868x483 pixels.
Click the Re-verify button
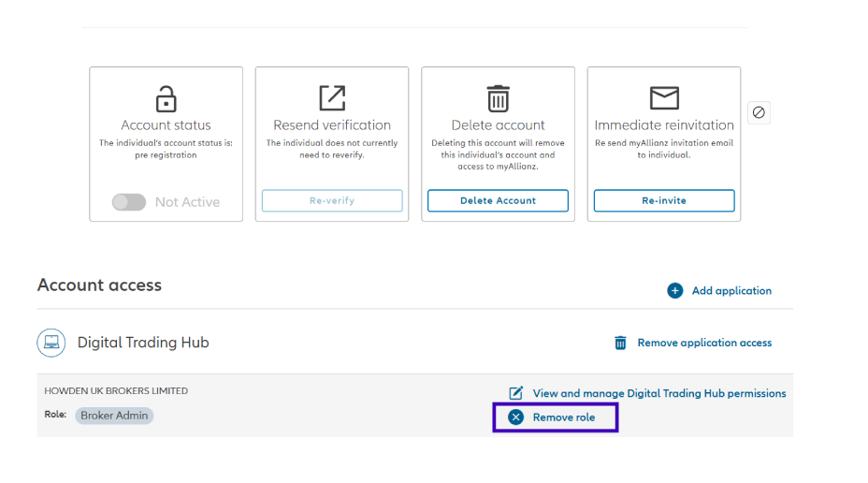point(332,200)
